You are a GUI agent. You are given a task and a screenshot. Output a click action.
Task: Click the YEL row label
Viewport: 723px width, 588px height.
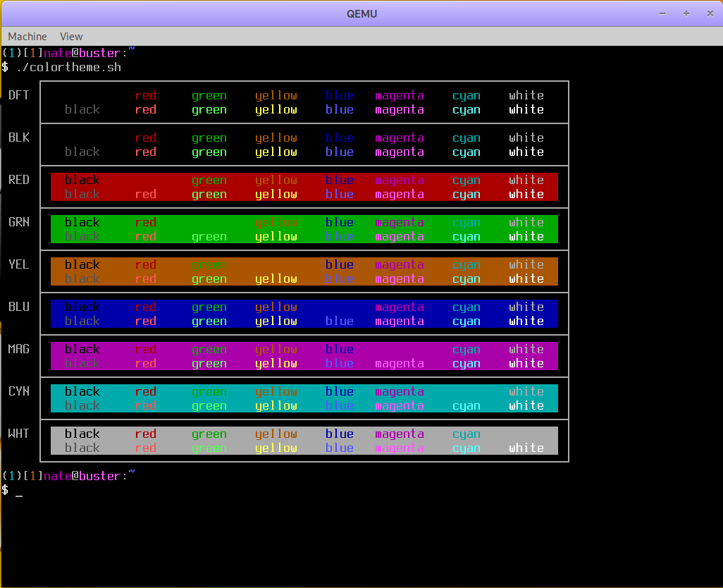[x=18, y=264]
